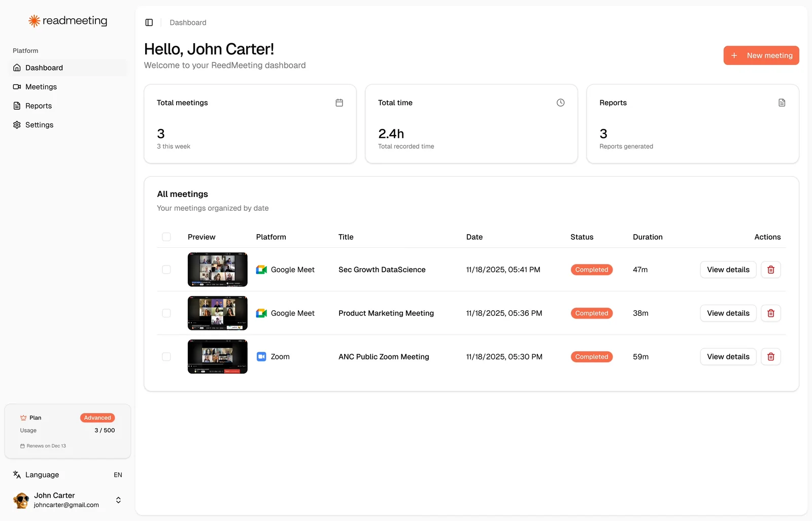Click the readmeeting logo
The image size is (812, 522).
68,21
